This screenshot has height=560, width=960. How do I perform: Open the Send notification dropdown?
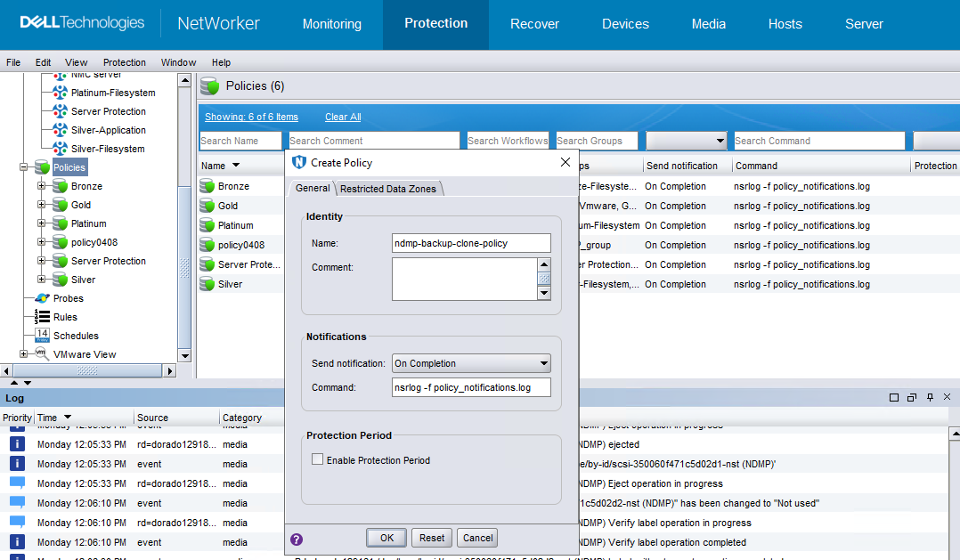[x=543, y=363]
